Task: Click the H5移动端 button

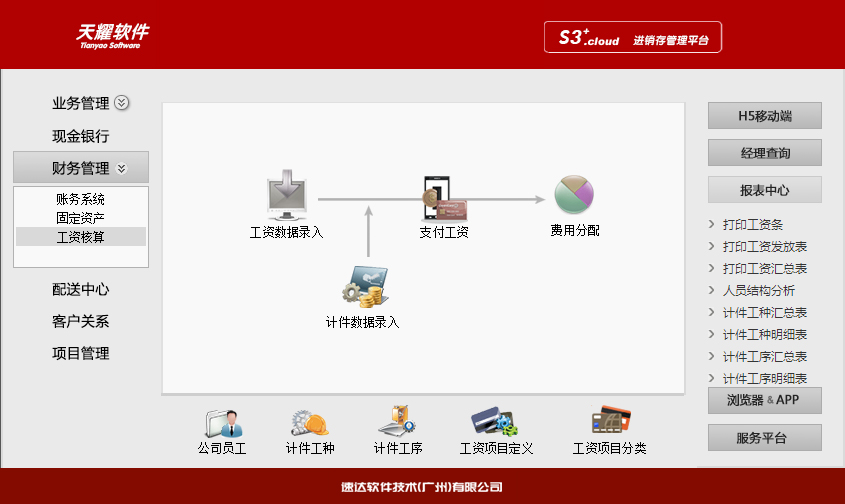Action: coord(764,116)
